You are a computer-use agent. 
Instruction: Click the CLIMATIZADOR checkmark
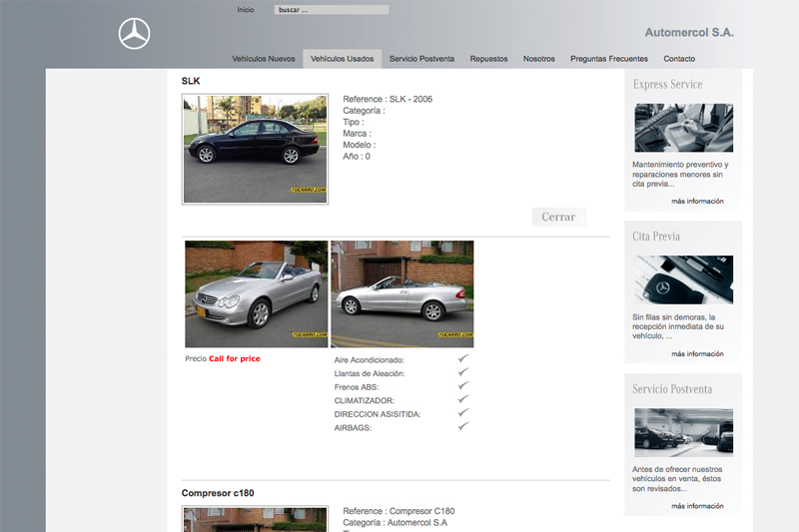pyautogui.click(x=463, y=399)
